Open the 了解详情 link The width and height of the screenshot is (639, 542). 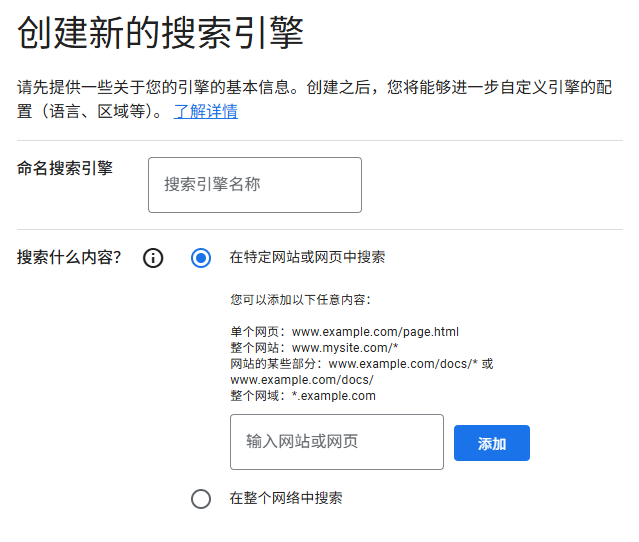pyautogui.click(x=206, y=111)
